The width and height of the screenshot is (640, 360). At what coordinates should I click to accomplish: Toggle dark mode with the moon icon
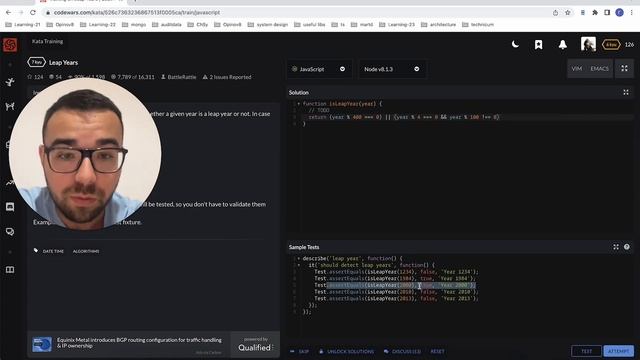[x=515, y=44]
